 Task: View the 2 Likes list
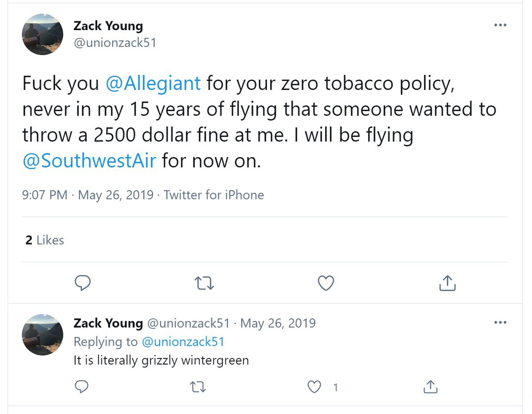pyautogui.click(x=44, y=240)
